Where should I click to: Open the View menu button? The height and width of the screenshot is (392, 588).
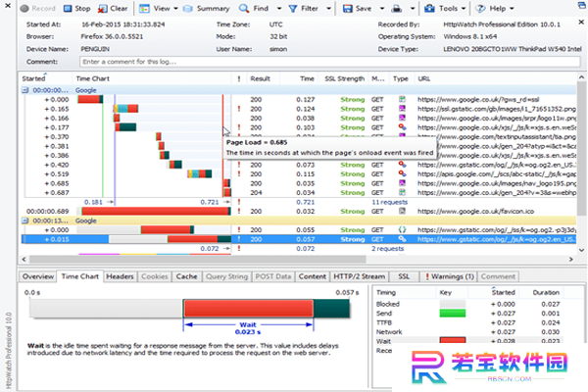(155, 8)
